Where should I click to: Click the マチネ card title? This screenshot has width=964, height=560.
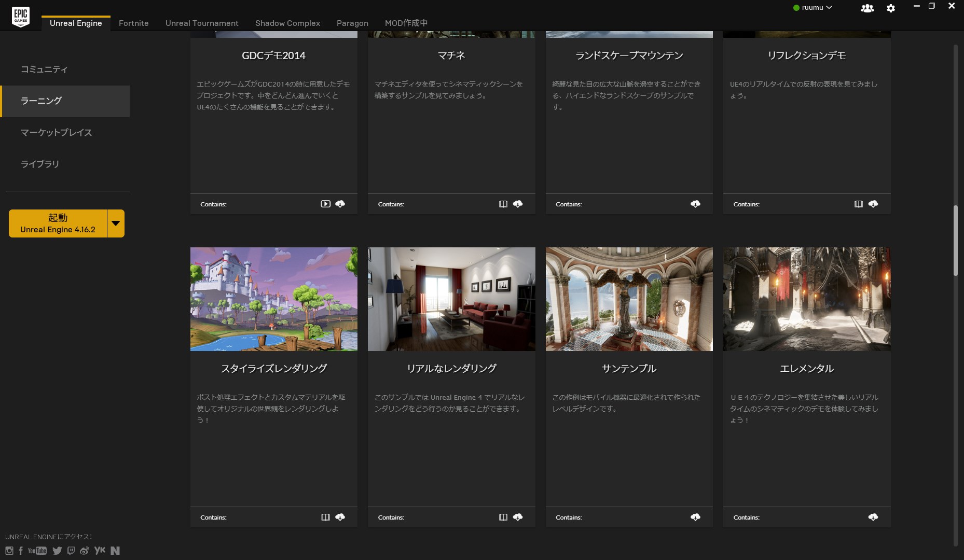[x=451, y=55]
